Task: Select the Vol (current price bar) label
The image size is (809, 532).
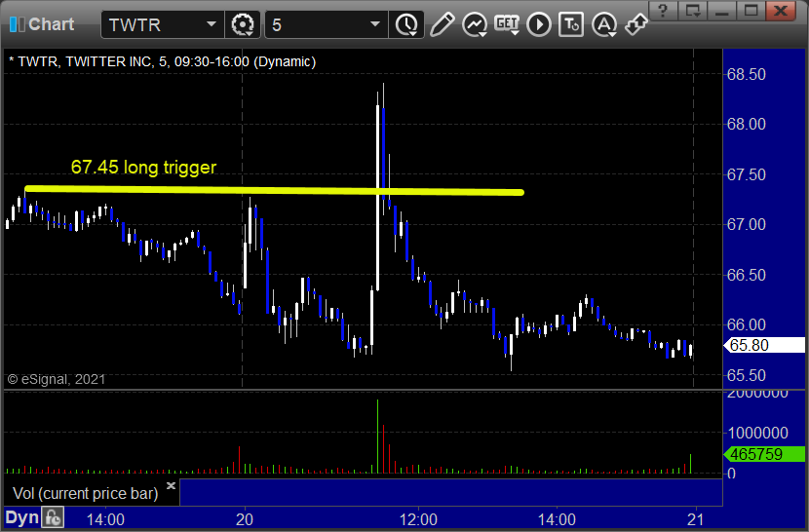Action: 85,493
